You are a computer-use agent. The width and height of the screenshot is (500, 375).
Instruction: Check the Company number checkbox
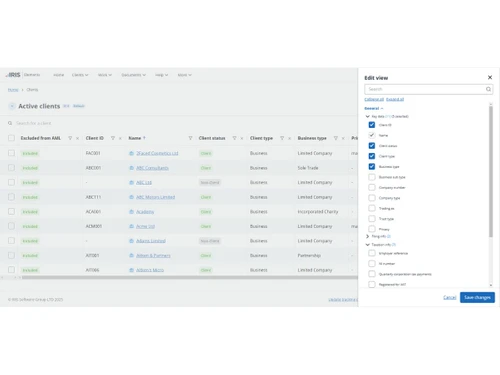click(x=372, y=187)
